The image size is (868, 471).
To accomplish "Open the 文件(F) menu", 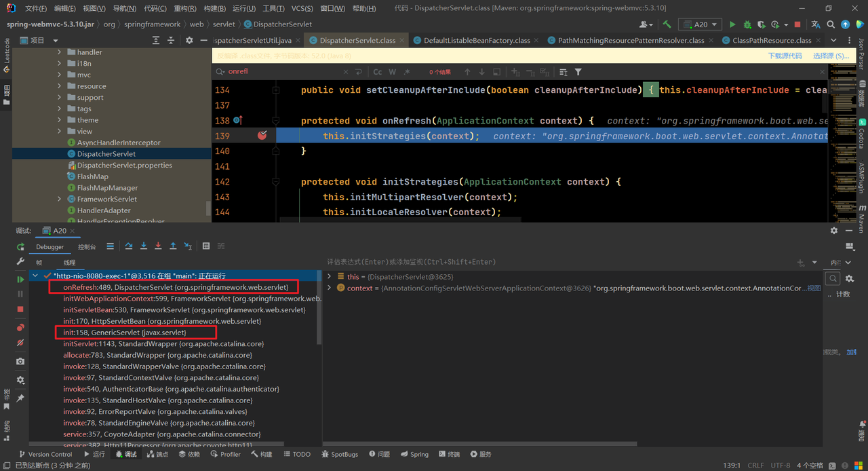I will (36, 9).
